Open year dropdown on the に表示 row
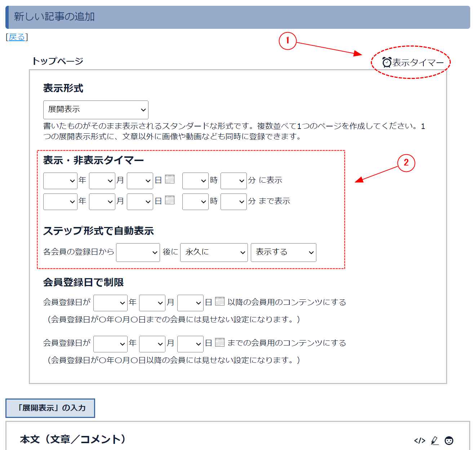The height and width of the screenshot is (450, 476). pos(60,181)
